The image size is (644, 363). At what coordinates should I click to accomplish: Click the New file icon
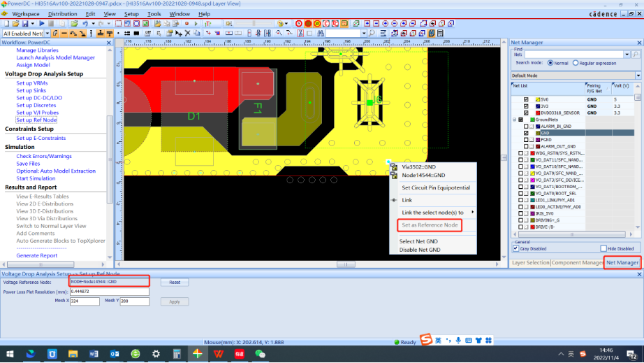[6, 24]
